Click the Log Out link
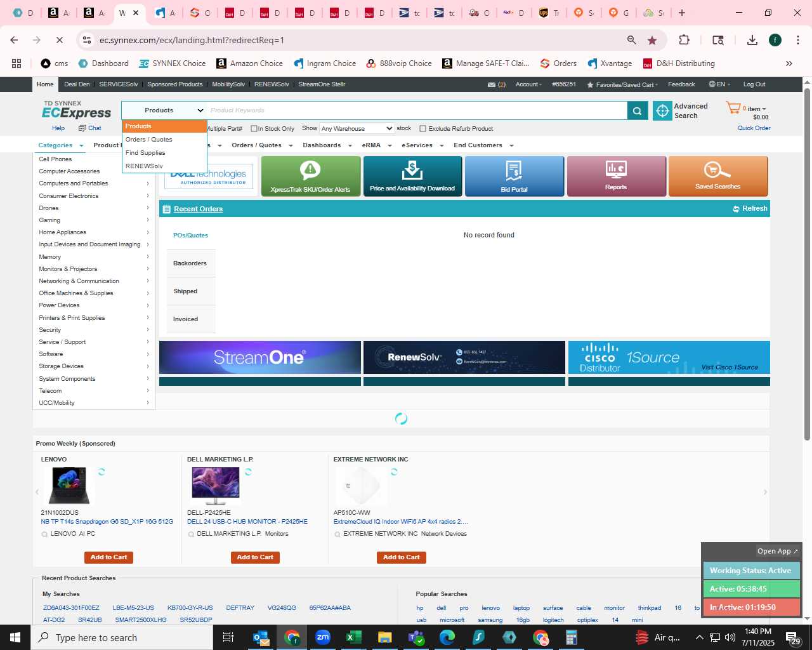The width and height of the screenshot is (812, 650). (754, 84)
